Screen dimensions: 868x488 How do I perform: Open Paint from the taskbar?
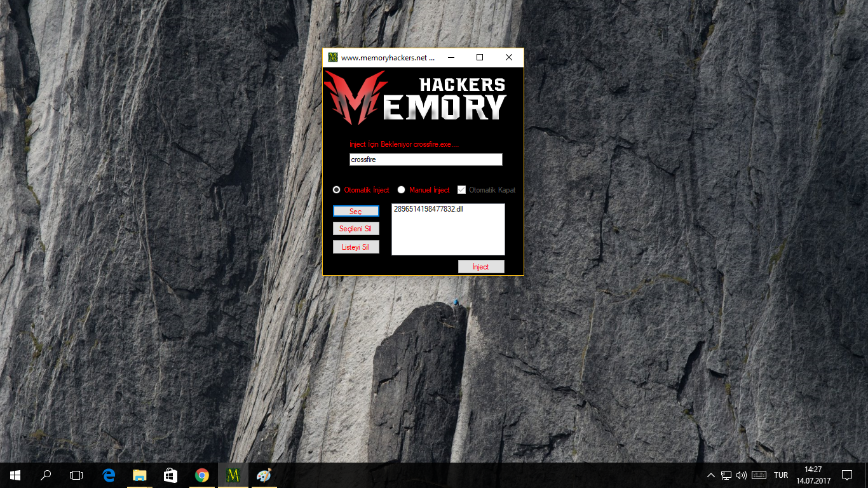(x=263, y=475)
